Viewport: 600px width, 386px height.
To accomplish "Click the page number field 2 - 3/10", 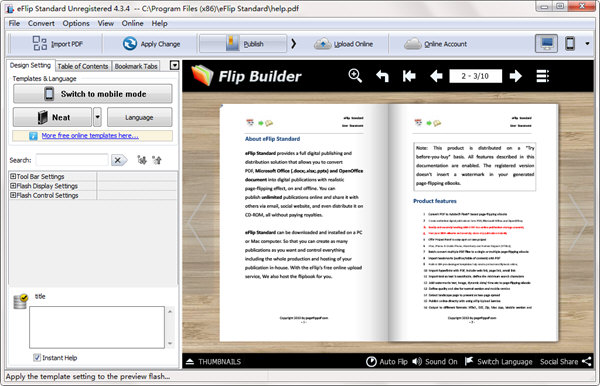I will click(475, 76).
